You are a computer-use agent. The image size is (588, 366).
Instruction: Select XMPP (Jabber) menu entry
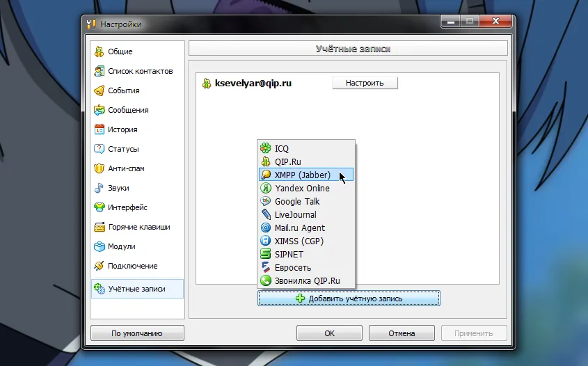(x=305, y=175)
